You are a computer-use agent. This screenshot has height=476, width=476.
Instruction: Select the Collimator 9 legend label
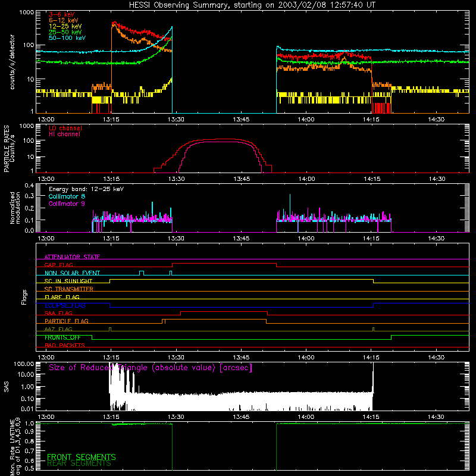point(67,203)
